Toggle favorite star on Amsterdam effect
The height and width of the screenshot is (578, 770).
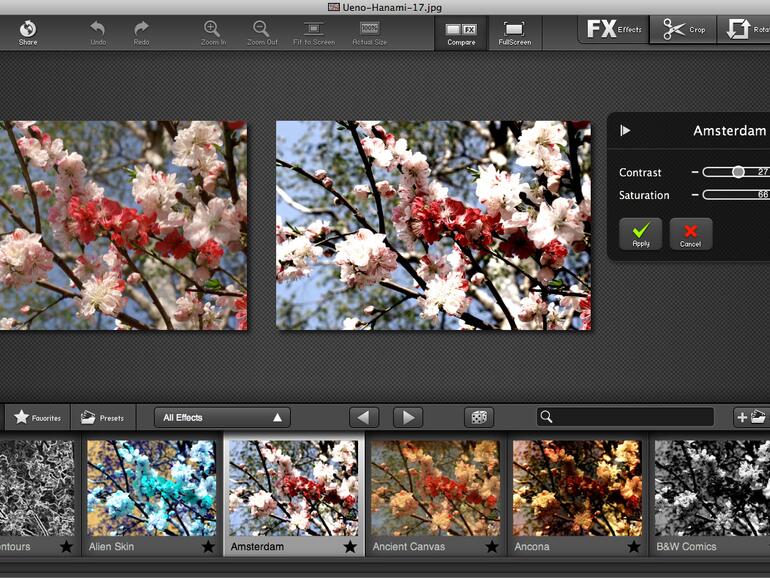(351, 547)
